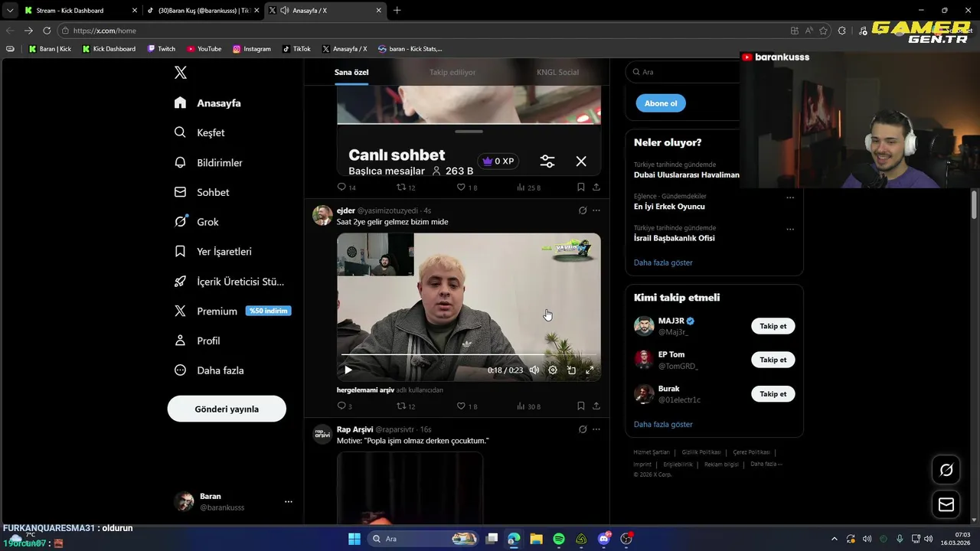Viewport: 980px width, 551px height.
Task: Share the live stream post above
Action: coord(596,187)
